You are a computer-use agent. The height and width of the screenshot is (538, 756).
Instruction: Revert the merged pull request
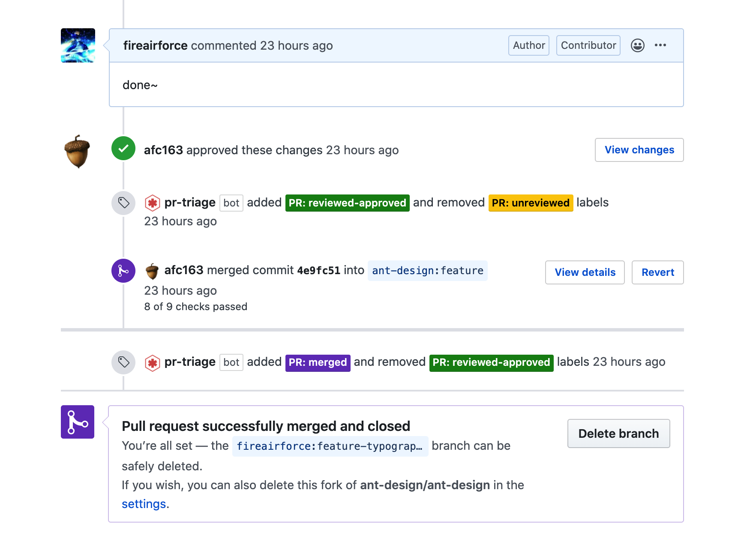[x=657, y=272]
